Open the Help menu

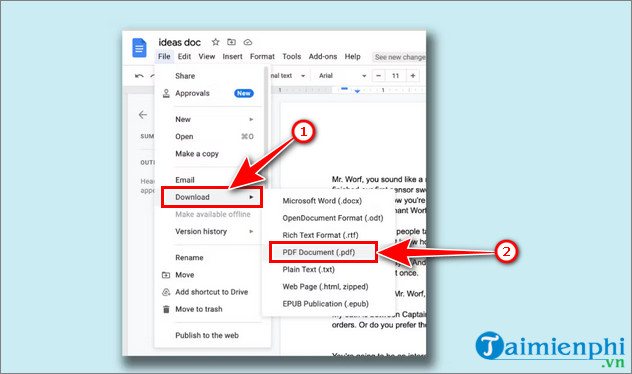(352, 57)
